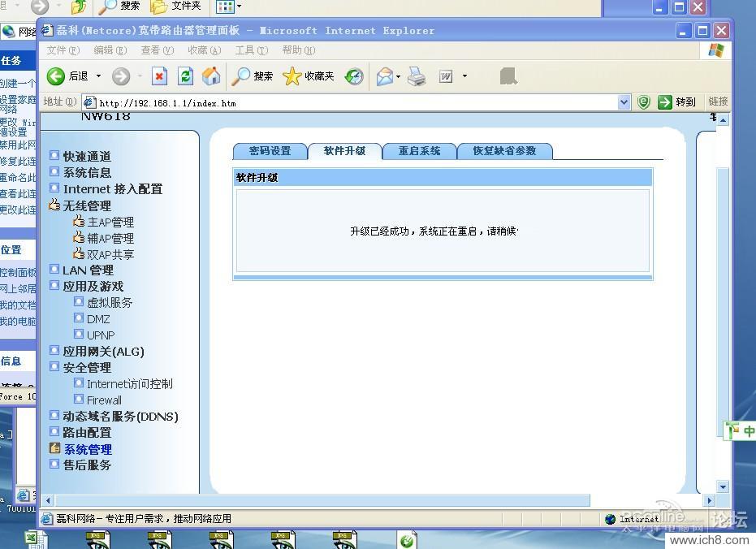Click the History icon in toolbar
Viewport: 756px width, 549px height.
(x=354, y=76)
